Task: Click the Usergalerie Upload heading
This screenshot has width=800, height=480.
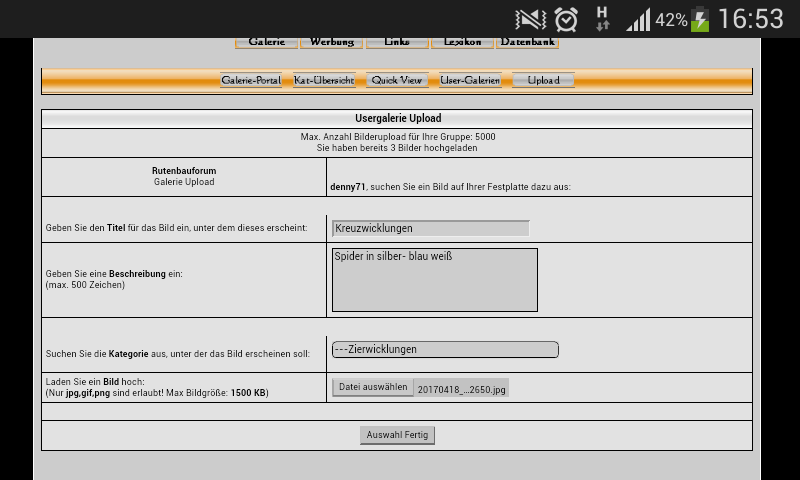Action: click(398, 118)
